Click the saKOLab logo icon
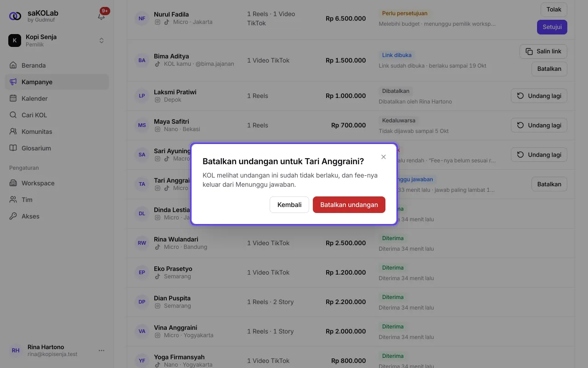 15,16
